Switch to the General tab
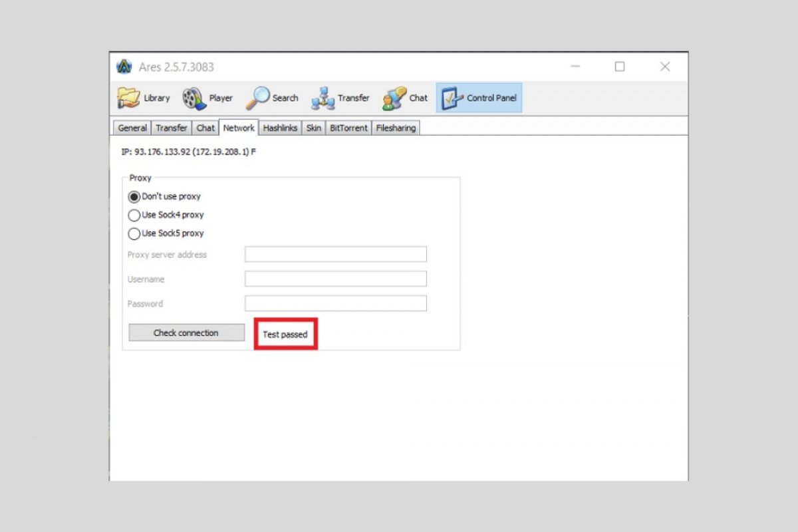 132,128
